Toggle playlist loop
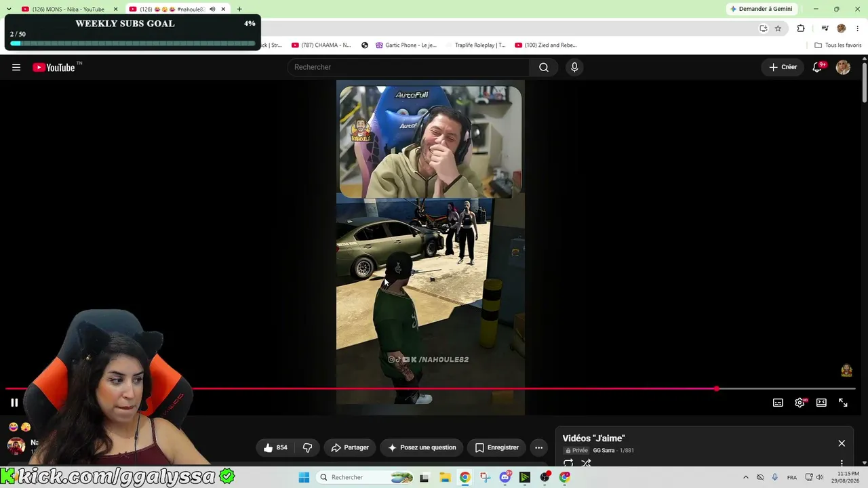 point(568,464)
